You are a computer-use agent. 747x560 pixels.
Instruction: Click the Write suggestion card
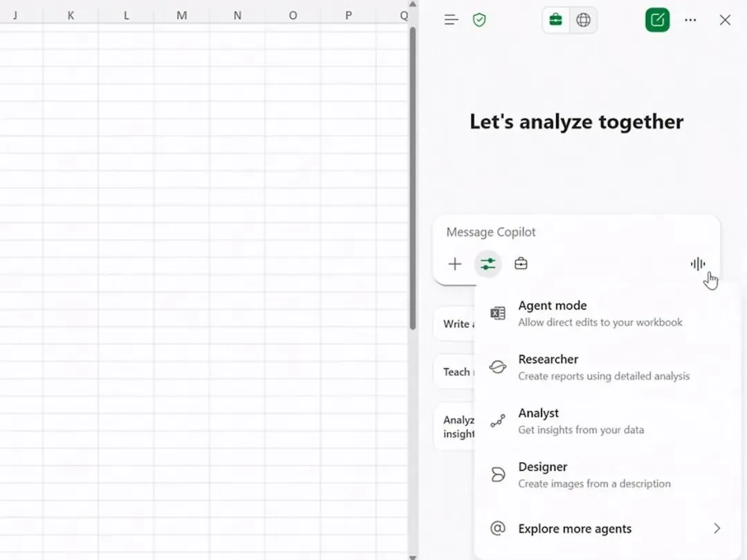[455, 324]
